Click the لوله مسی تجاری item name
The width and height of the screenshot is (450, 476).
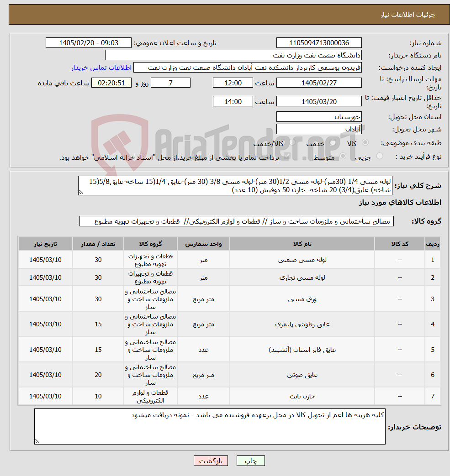(x=302, y=278)
